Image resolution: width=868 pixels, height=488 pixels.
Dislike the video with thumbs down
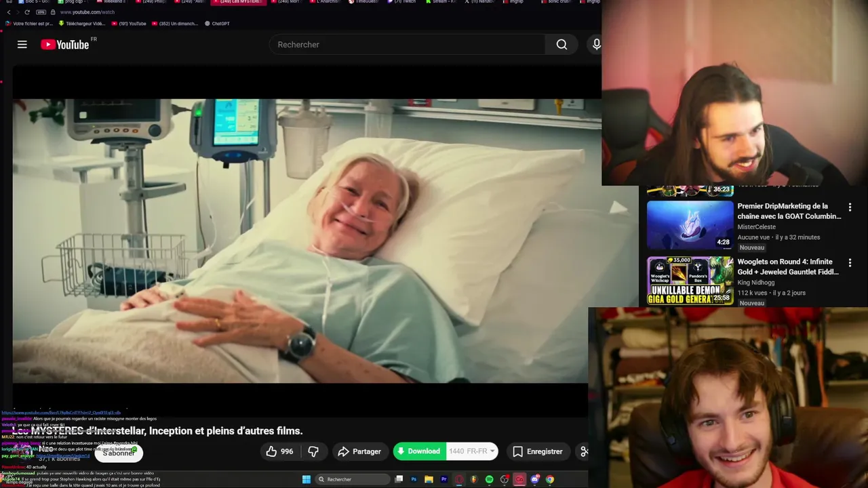[x=313, y=451]
